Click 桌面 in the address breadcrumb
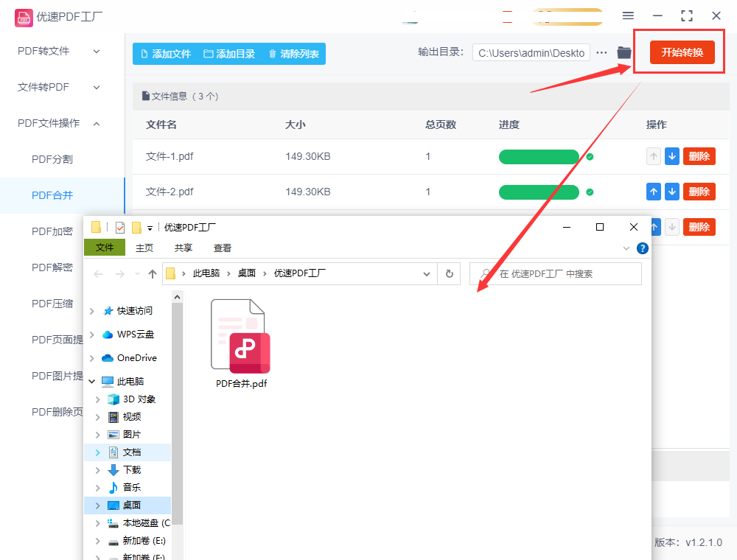This screenshot has width=737, height=560. pos(247,273)
